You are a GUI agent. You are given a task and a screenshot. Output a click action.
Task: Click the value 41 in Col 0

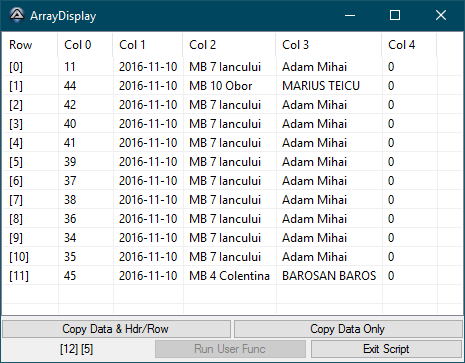70,143
